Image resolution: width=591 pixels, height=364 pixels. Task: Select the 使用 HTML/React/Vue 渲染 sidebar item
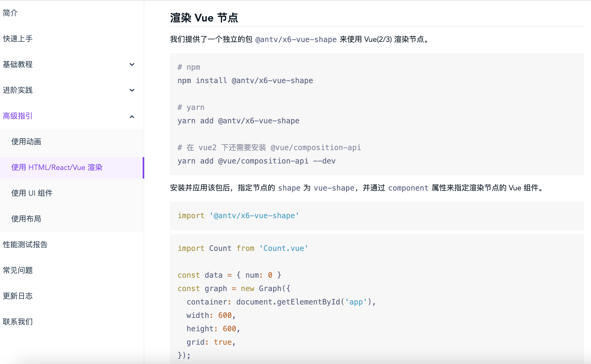57,168
